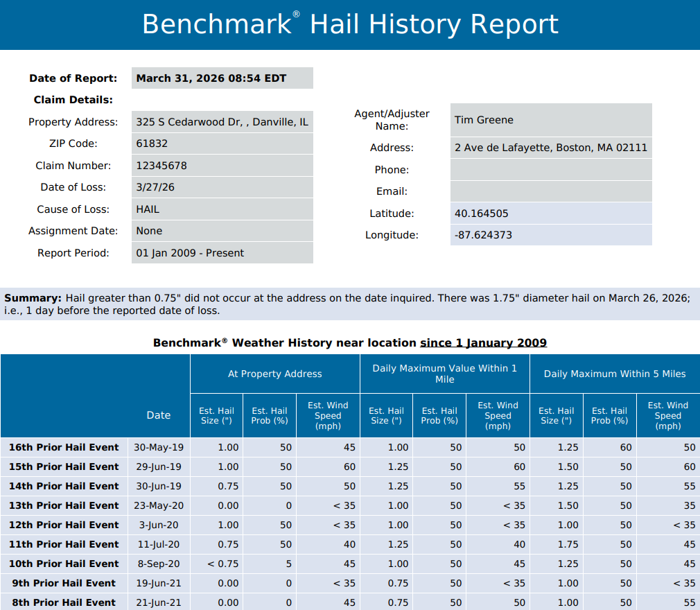Click the Longitude value -87.624373
The image size is (700, 610).
550,235
